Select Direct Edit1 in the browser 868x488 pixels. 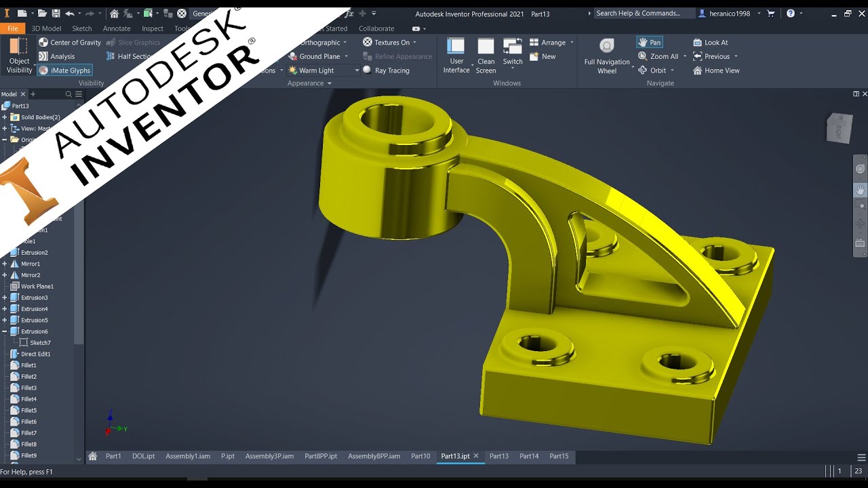point(35,354)
